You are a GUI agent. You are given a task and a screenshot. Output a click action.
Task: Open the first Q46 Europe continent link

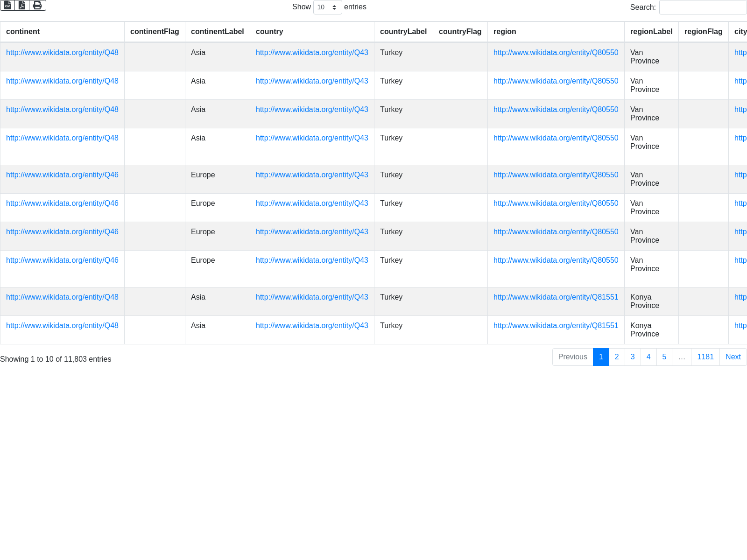click(62, 175)
